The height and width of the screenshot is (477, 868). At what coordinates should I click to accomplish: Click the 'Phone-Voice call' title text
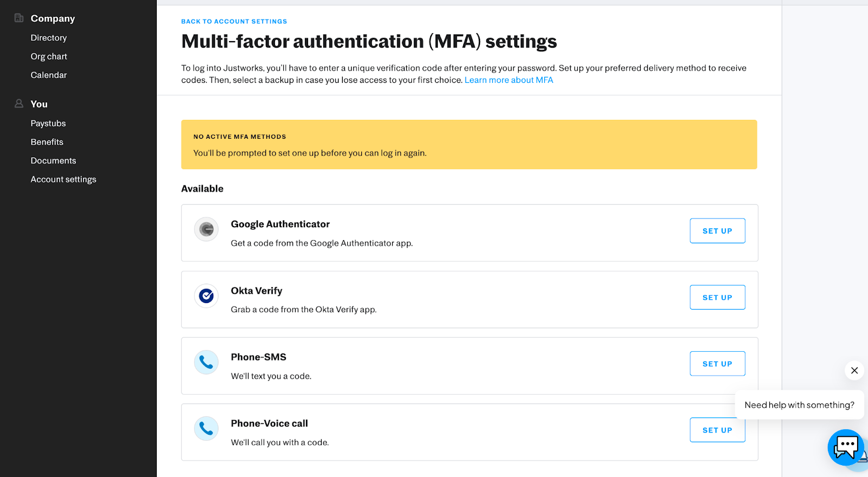pyautogui.click(x=269, y=424)
